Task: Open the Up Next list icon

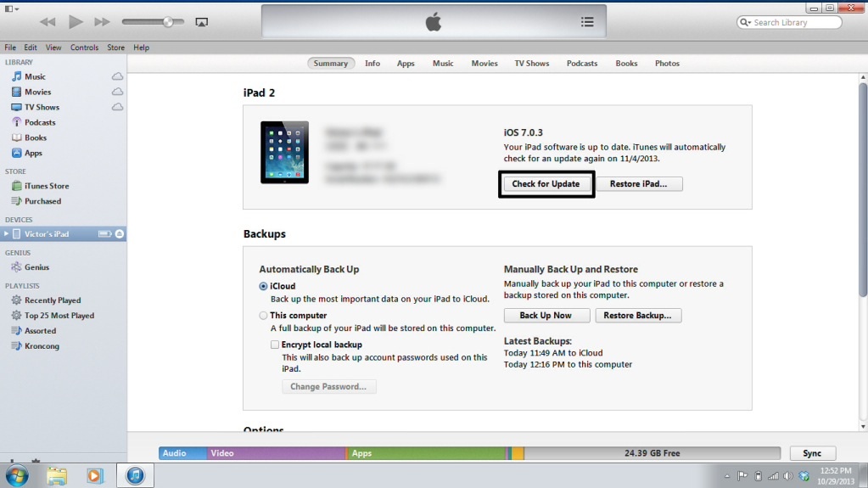Action: pyautogui.click(x=587, y=21)
